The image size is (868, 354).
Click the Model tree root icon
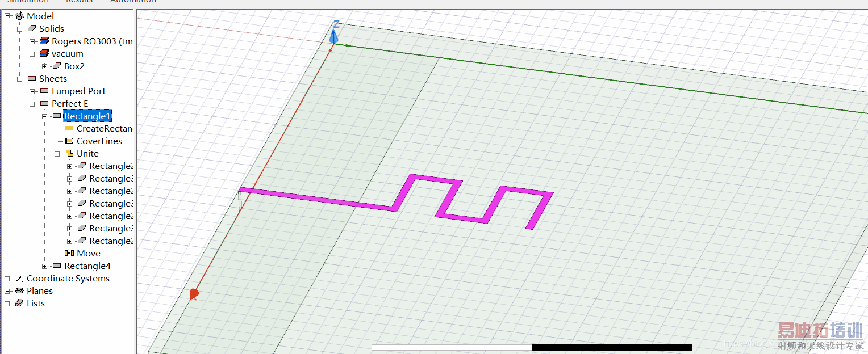(x=19, y=16)
